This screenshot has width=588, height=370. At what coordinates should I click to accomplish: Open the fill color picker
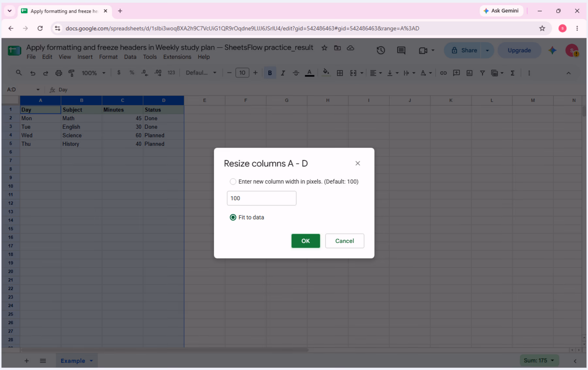click(x=326, y=73)
